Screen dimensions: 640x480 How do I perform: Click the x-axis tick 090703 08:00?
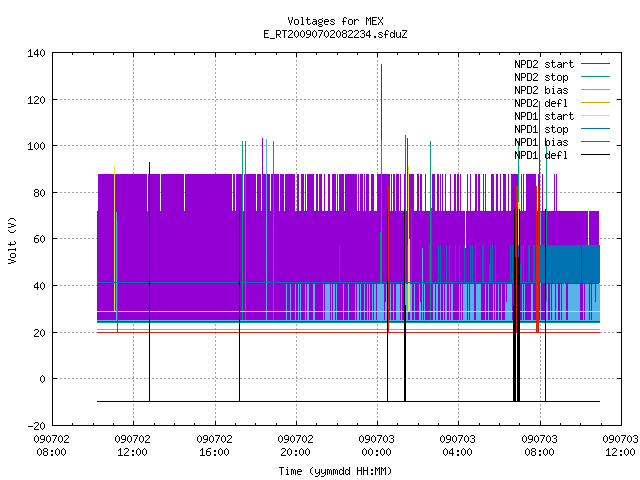[539, 446]
